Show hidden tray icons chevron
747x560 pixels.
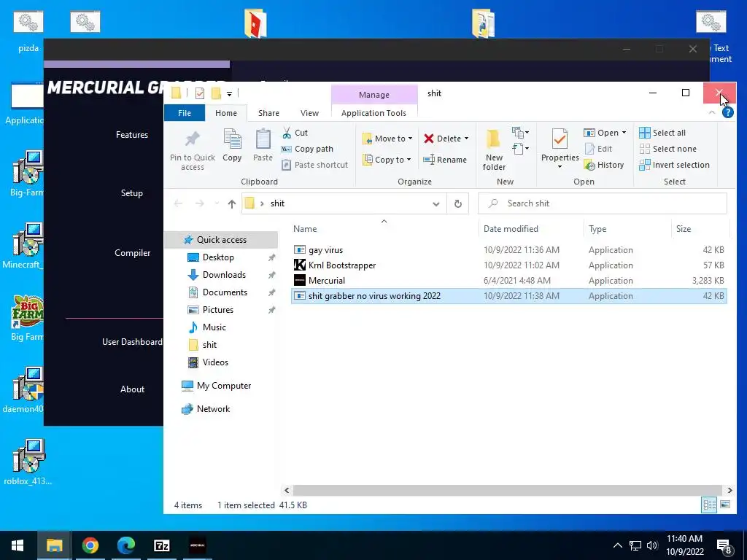point(617,545)
